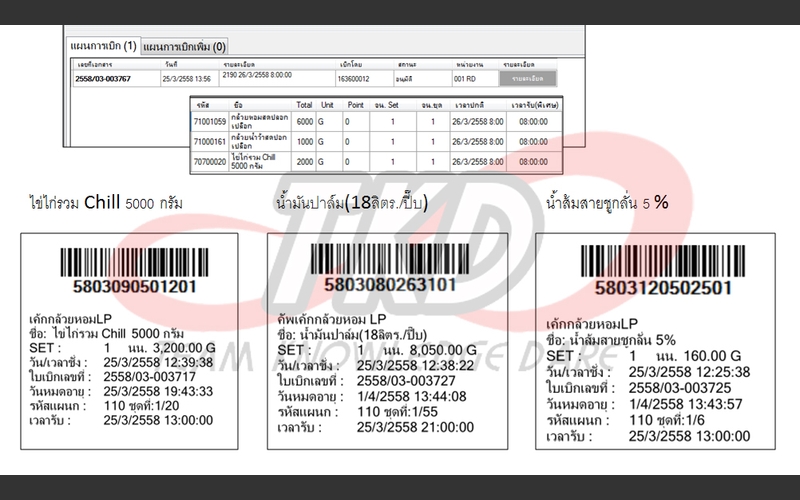Click the Unit column header

(x=327, y=105)
